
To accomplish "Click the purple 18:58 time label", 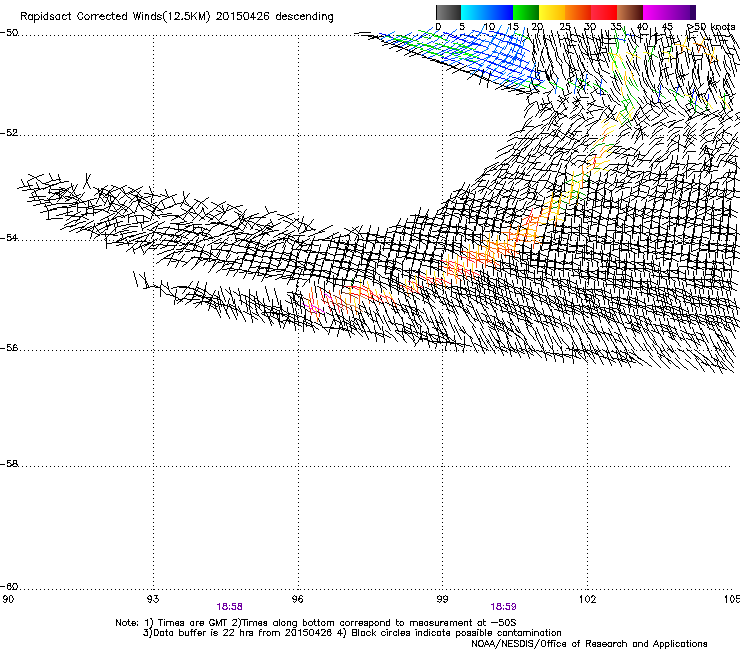I will [229, 607].
